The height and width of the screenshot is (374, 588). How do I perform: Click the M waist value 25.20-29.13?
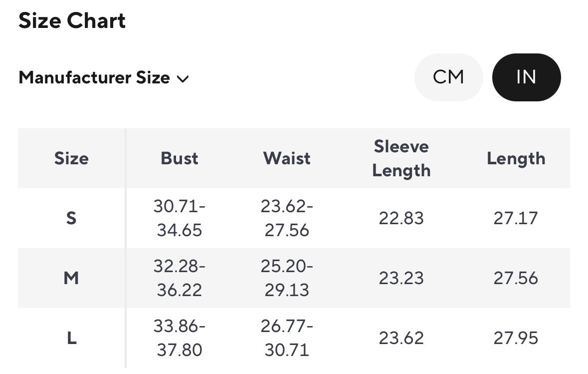coord(287,278)
